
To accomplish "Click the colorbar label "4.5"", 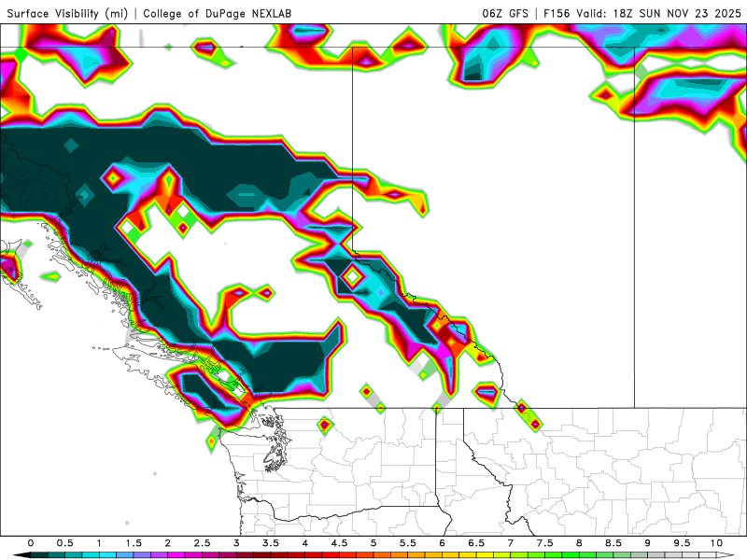I will (339, 543).
